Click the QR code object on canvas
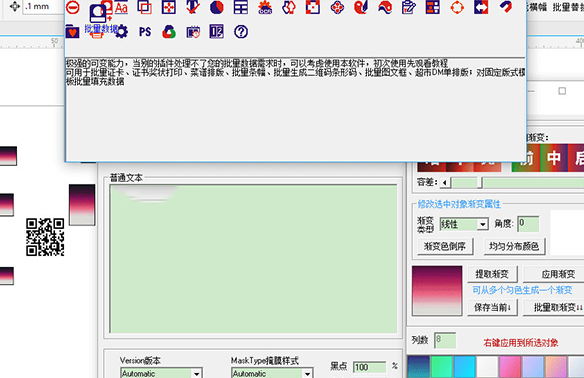Screen dimensions: 584x378 45,237
